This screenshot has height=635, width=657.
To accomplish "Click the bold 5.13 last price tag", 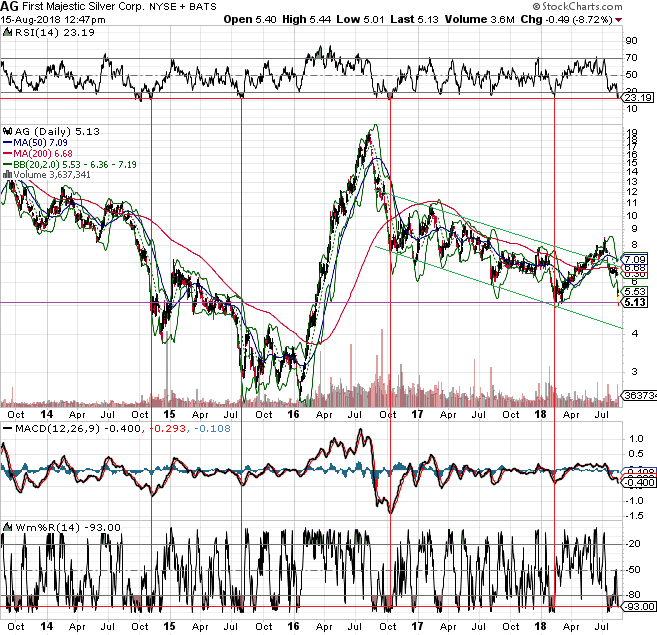I will point(635,302).
